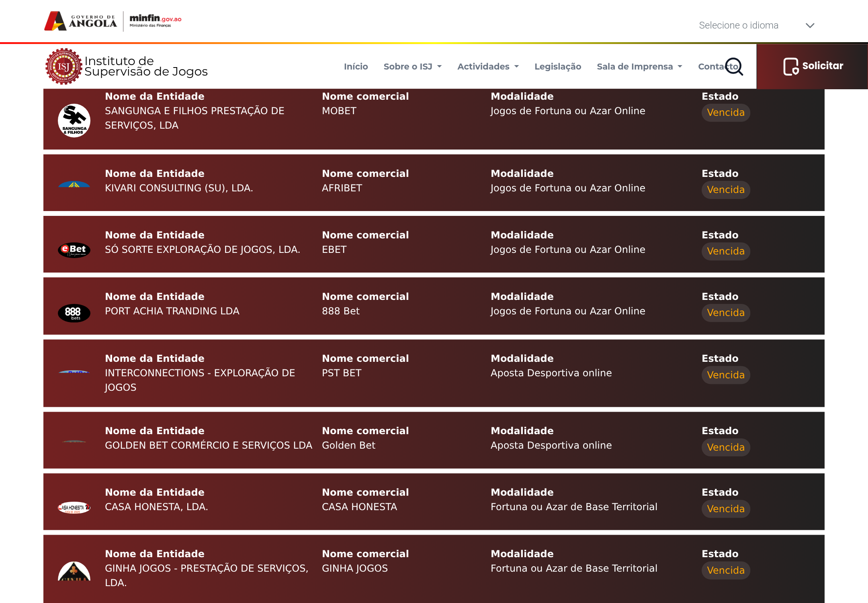Click the Governo de Angola logo
This screenshot has height=603, width=868.
coord(81,21)
